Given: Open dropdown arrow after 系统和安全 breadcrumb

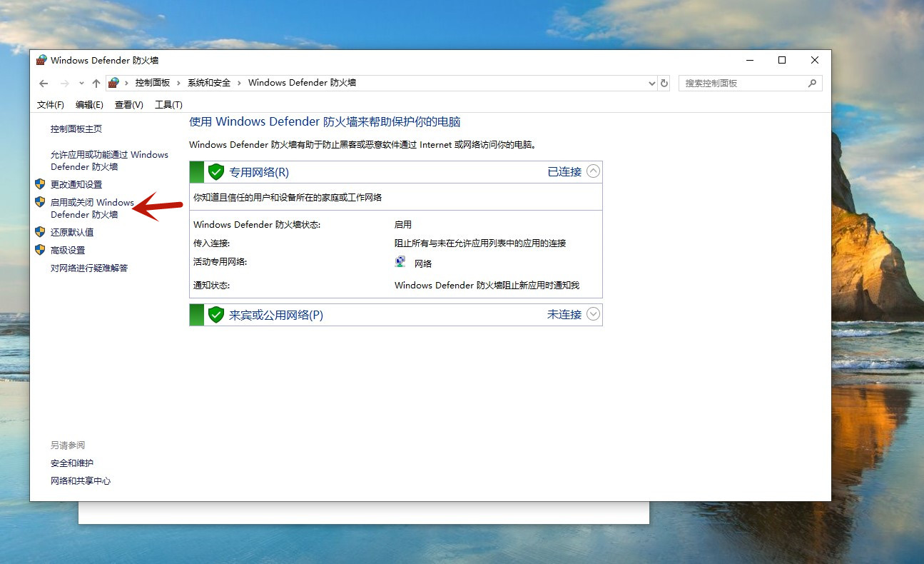Looking at the screenshot, I should (239, 83).
